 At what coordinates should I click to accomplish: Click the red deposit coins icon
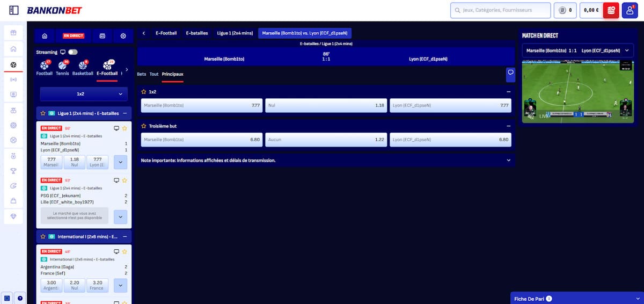pyautogui.click(x=611, y=10)
